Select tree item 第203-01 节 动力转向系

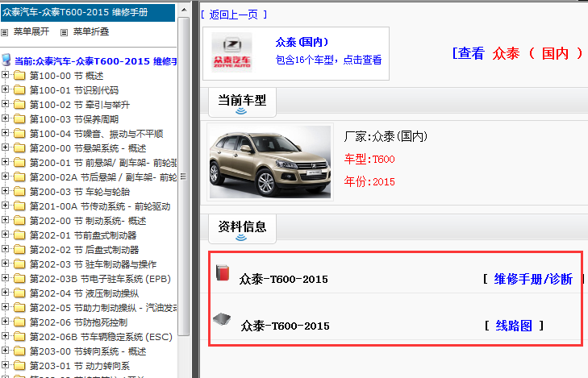(80, 366)
